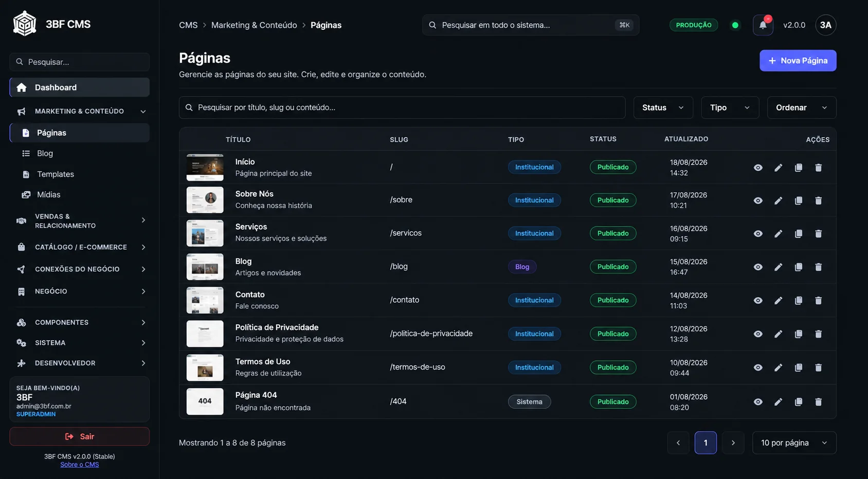Click the Marketing & Conteúdo breadcrumb

254,25
